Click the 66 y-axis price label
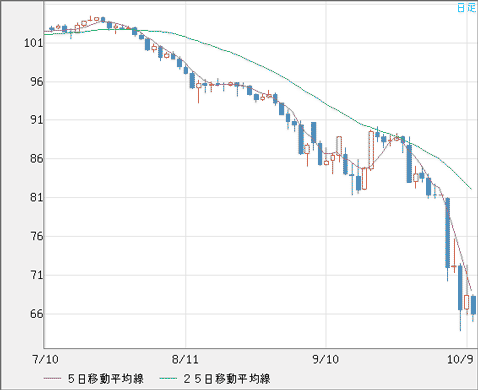 (36, 314)
